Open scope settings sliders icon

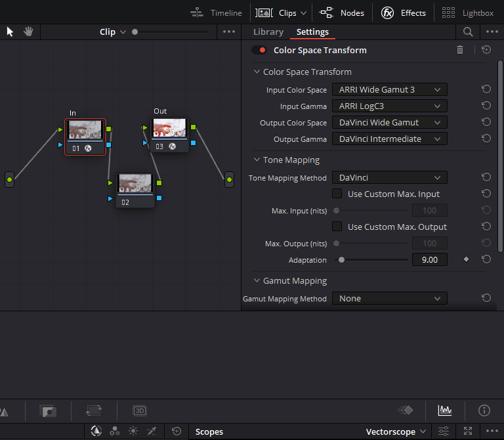(x=444, y=431)
